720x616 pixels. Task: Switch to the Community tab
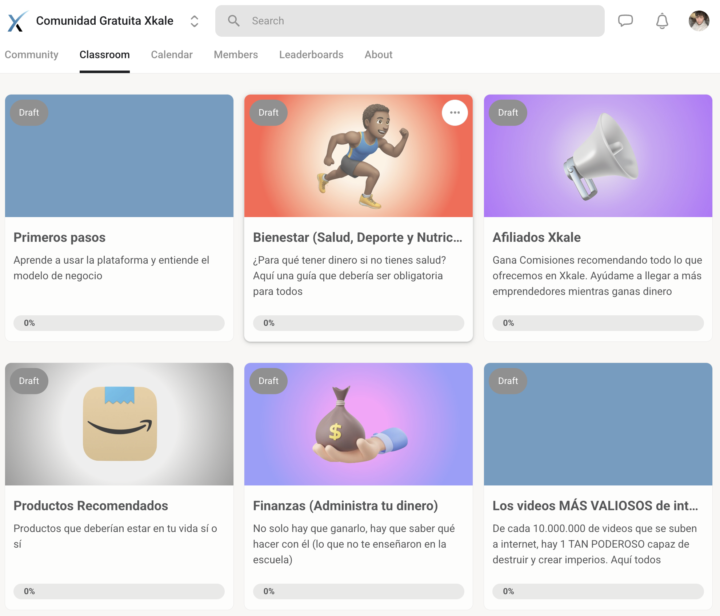32,55
